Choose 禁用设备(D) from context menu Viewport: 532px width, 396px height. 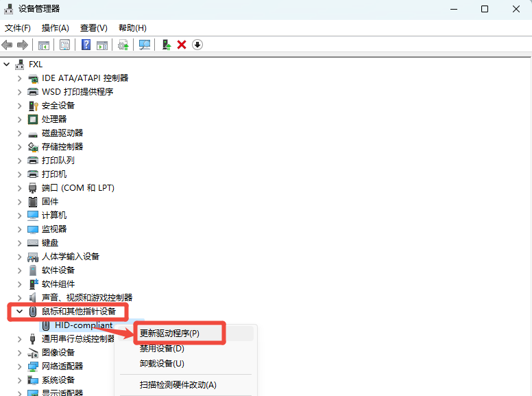pos(186,349)
